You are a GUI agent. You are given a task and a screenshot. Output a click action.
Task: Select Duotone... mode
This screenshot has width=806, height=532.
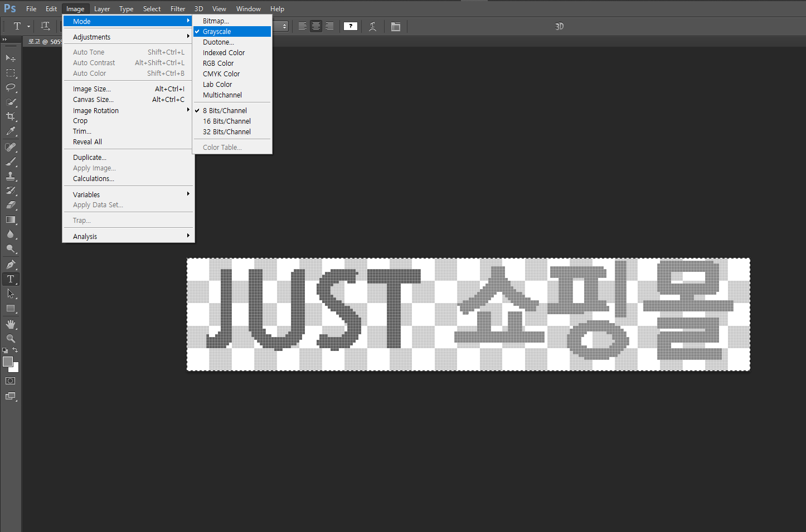point(232,42)
